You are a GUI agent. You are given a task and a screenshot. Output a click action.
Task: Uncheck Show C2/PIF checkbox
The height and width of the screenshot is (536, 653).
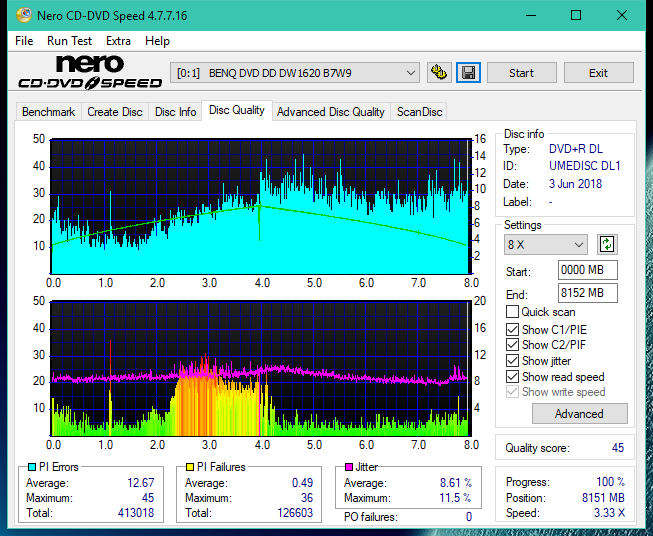coord(512,345)
